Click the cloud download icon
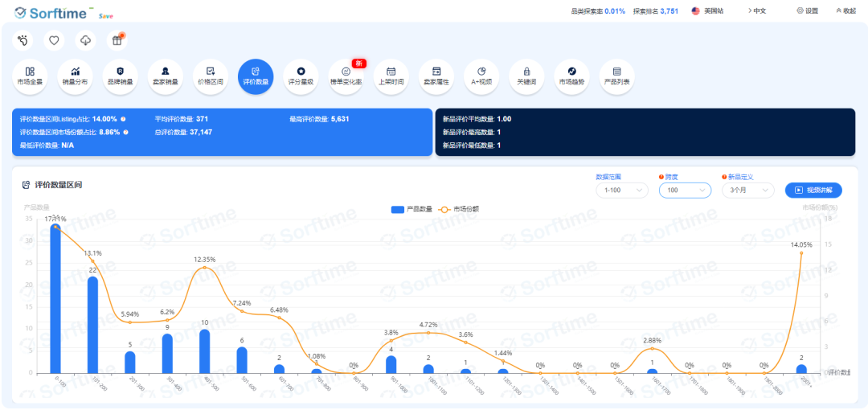The width and height of the screenshot is (868, 410). point(86,40)
